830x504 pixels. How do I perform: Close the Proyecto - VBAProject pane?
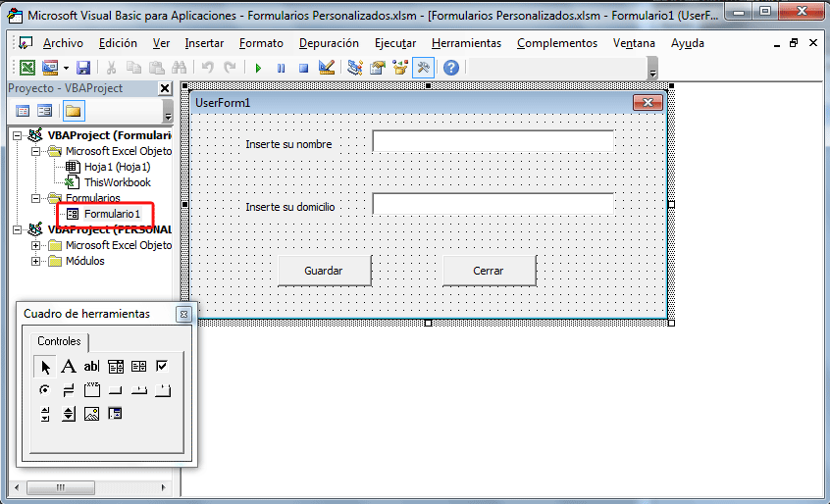point(165,88)
